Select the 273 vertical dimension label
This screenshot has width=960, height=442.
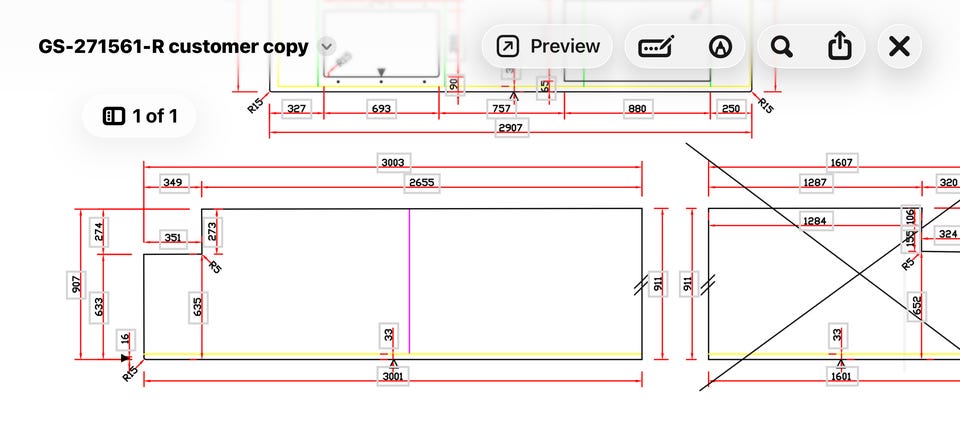(212, 232)
